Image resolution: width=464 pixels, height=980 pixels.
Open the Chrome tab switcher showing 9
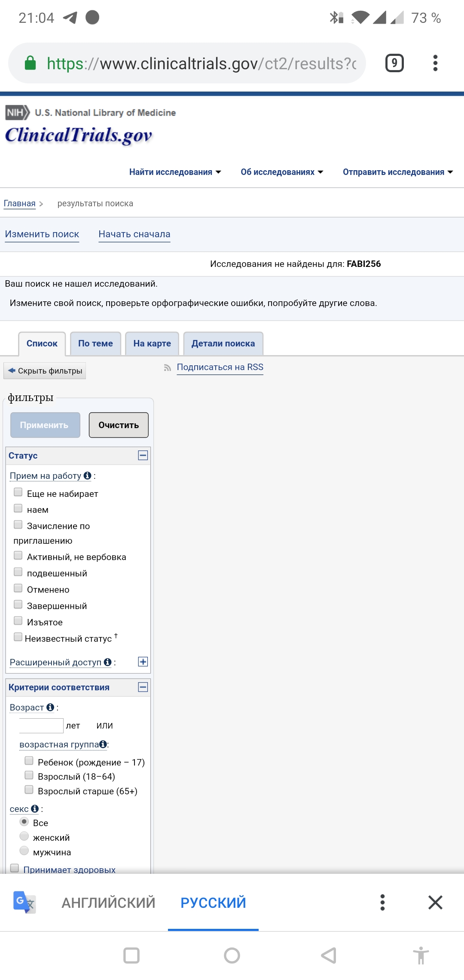pos(394,63)
